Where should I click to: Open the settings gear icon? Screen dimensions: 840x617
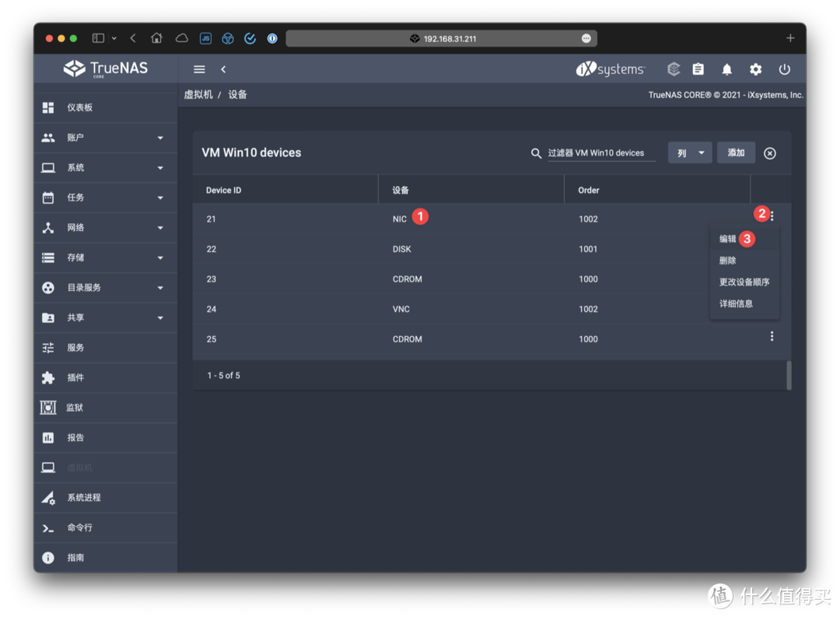[x=755, y=69]
